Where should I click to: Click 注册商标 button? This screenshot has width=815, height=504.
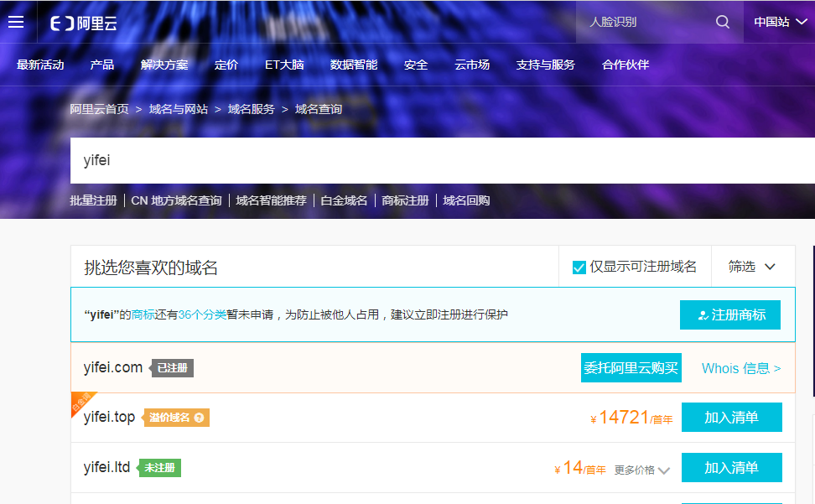(729, 314)
